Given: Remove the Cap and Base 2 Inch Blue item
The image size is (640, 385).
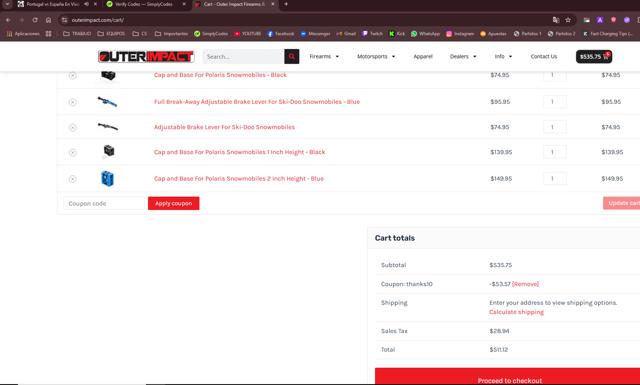Looking at the screenshot, I should 72,179.
